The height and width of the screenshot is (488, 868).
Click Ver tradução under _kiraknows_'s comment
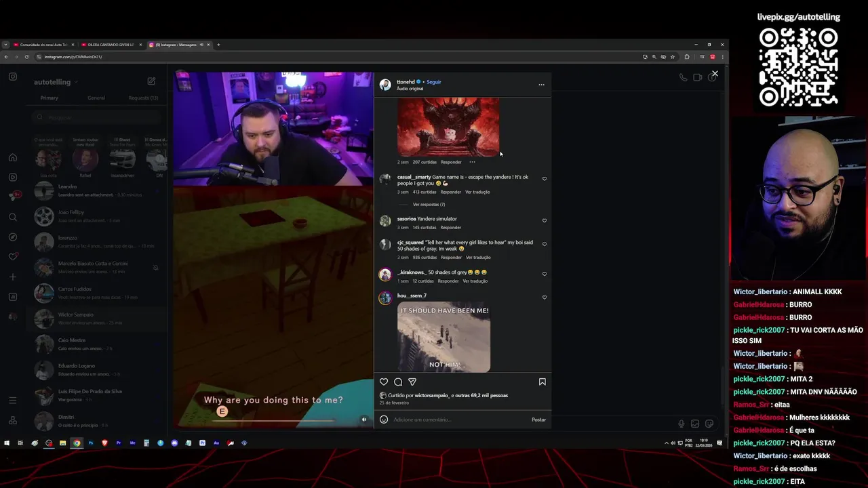click(475, 281)
